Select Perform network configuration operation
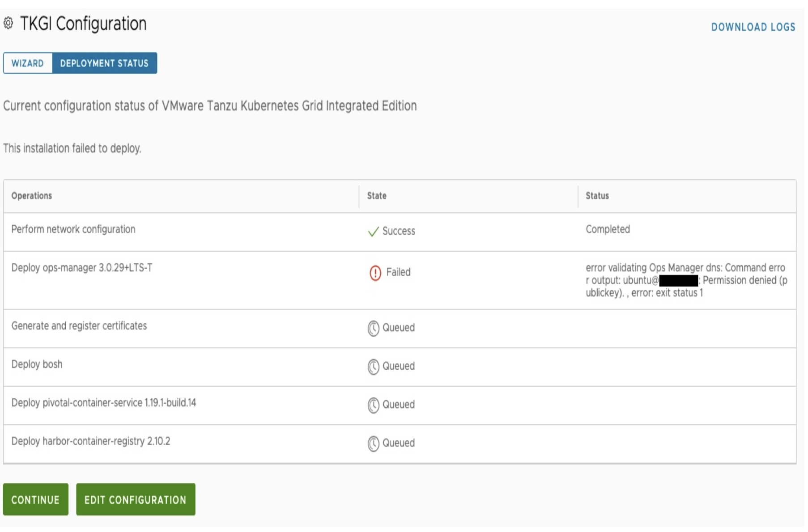808x532 pixels. pyautogui.click(x=73, y=229)
